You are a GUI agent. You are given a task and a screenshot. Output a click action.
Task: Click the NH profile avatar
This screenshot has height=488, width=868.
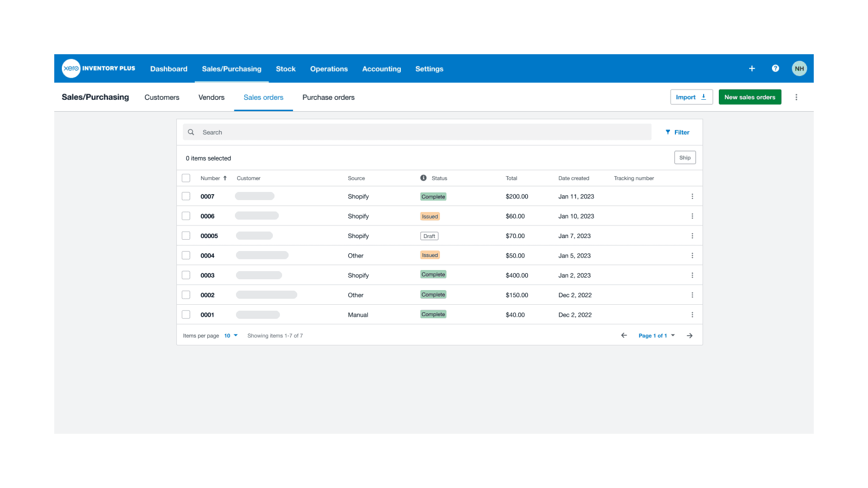pos(799,68)
